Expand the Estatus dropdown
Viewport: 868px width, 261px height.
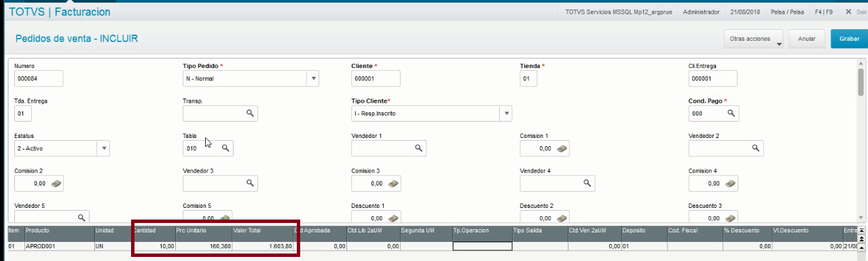point(103,147)
